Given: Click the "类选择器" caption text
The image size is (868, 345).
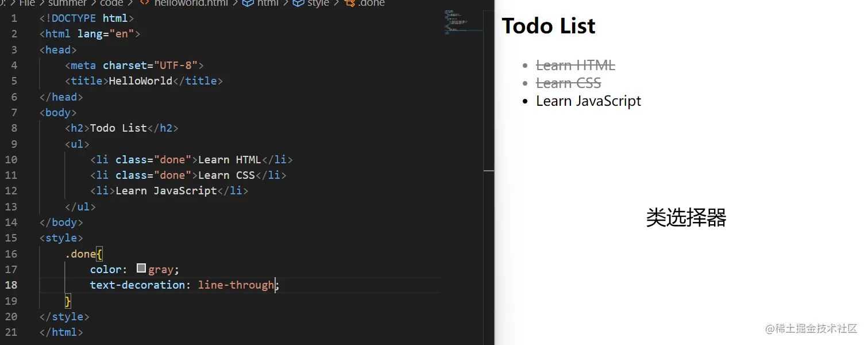Looking at the screenshot, I should 686,218.
